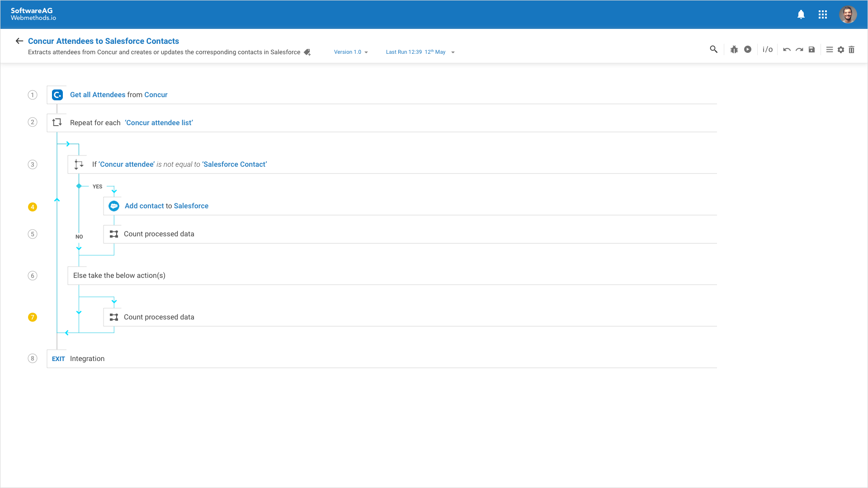Image resolution: width=868 pixels, height=488 pixels.
Task: Redo the last change
Action: [x=799, y=49]
